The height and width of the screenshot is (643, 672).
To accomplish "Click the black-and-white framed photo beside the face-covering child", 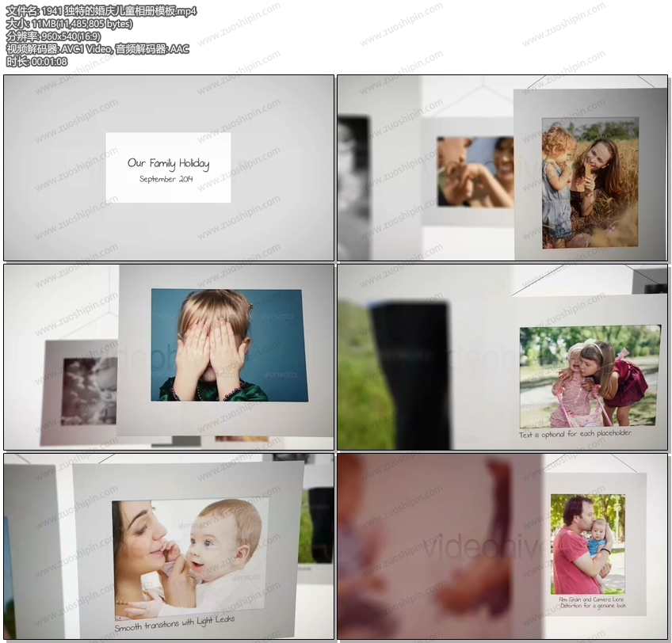I will (87, 391).
